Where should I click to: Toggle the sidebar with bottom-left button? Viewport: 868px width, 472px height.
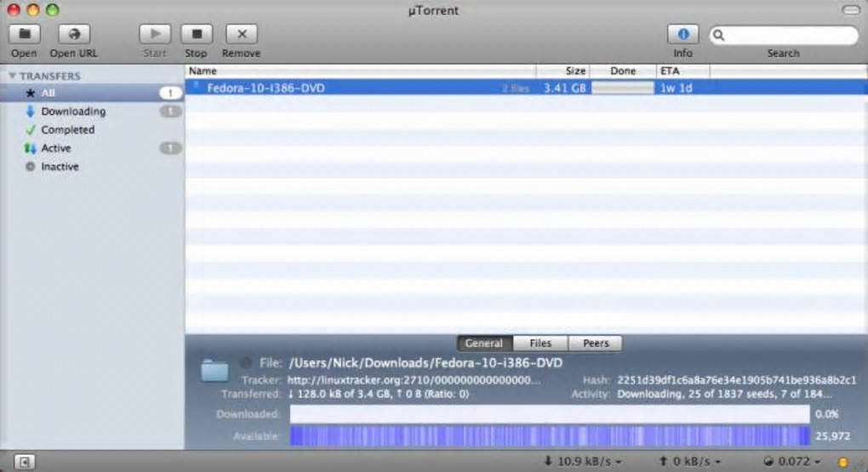[x=24, y=462]
